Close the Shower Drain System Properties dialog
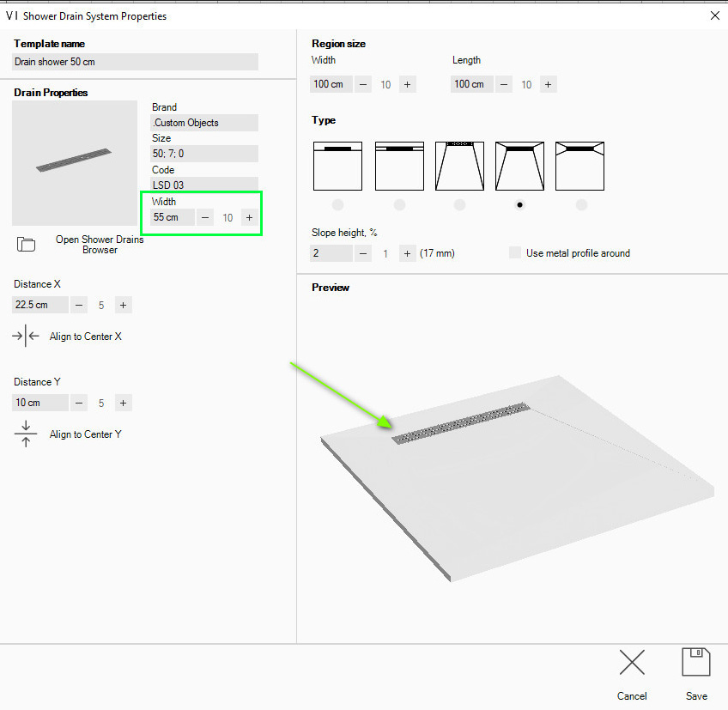728x710 pixels. point(714,15)
